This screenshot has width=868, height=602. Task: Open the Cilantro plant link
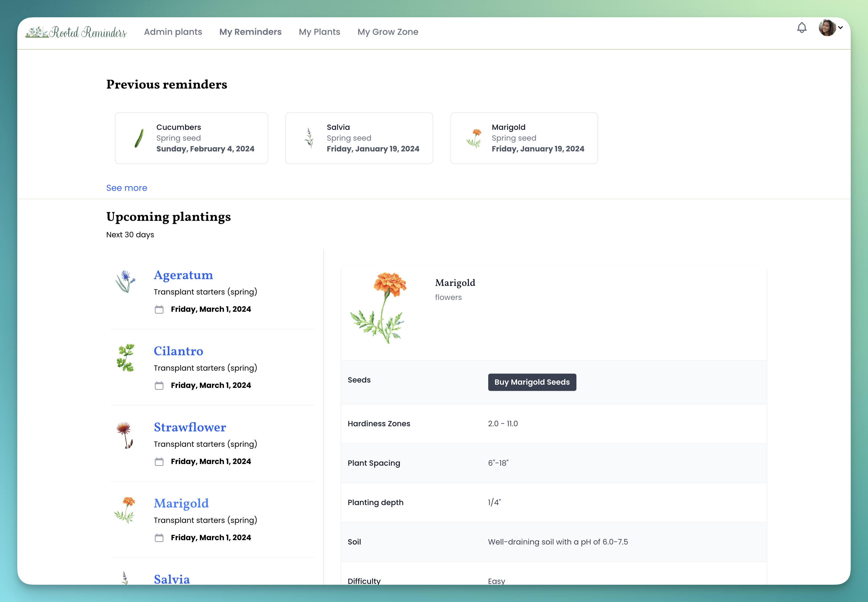pyautogui.click(x=178, y=351)
